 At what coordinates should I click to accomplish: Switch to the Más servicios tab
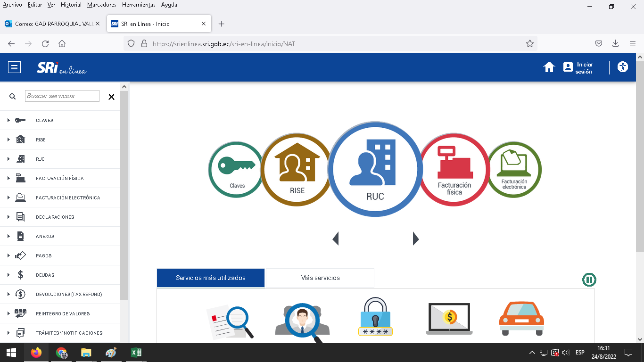point(320,278)
